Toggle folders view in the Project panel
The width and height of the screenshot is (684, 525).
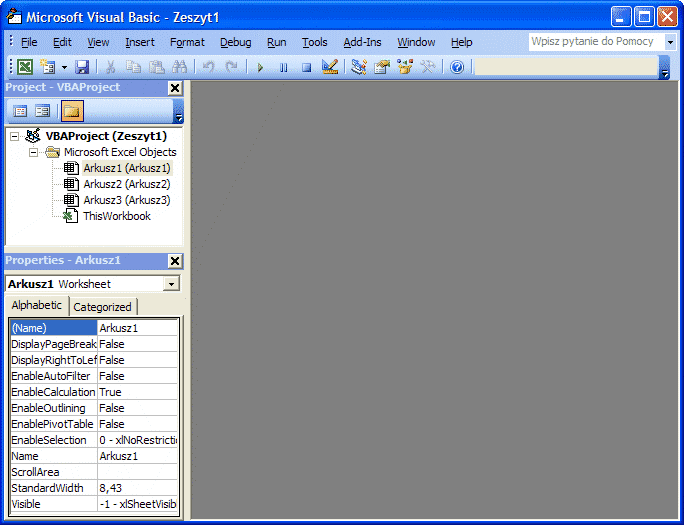pyautogui.click(x=72, y=111)
